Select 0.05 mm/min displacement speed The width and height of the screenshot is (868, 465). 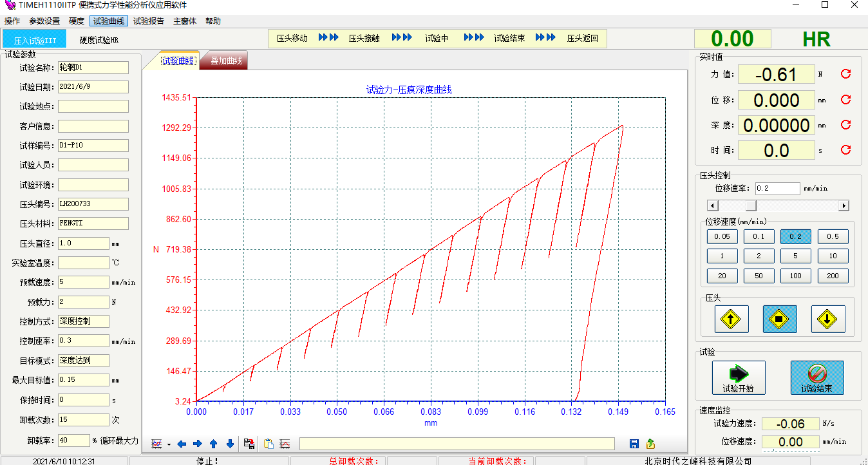pyautogui.click(x=722, y=236)
